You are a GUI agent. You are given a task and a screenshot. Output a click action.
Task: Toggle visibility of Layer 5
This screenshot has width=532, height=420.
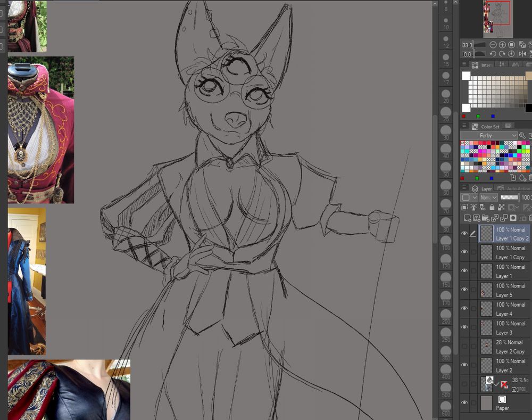click(464, 290)
